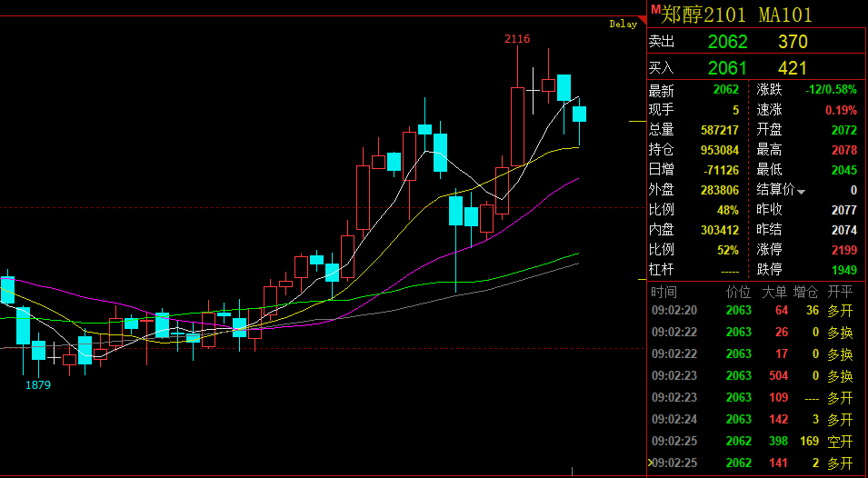Click the large order value 141

778,463
